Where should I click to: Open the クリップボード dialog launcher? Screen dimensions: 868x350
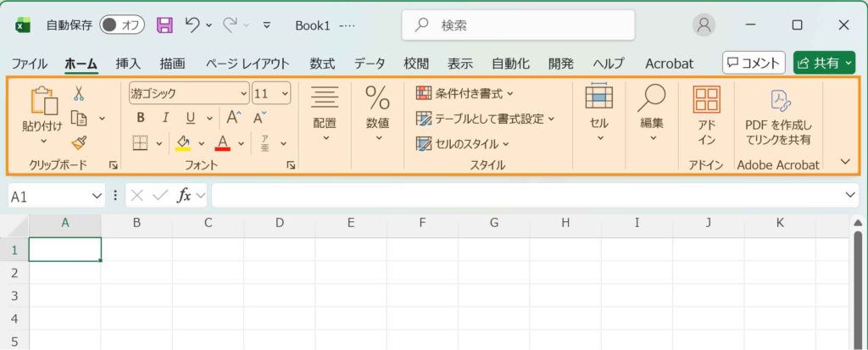[x=114, y=165]
